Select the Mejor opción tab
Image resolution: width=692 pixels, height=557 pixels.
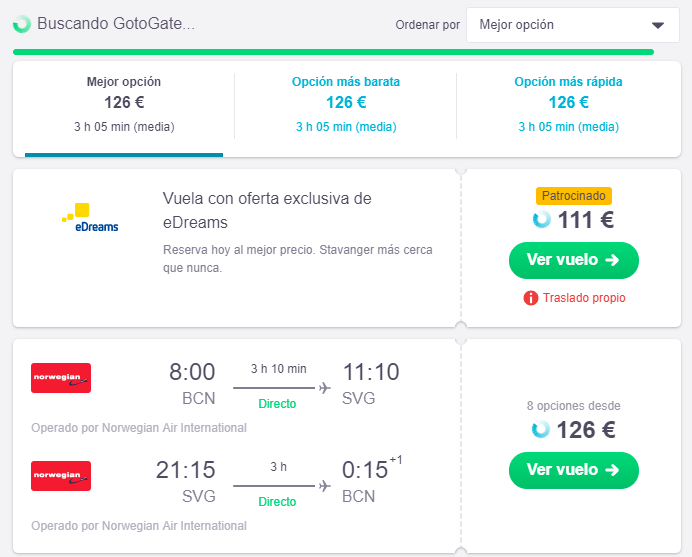click(x=124, y=104)
